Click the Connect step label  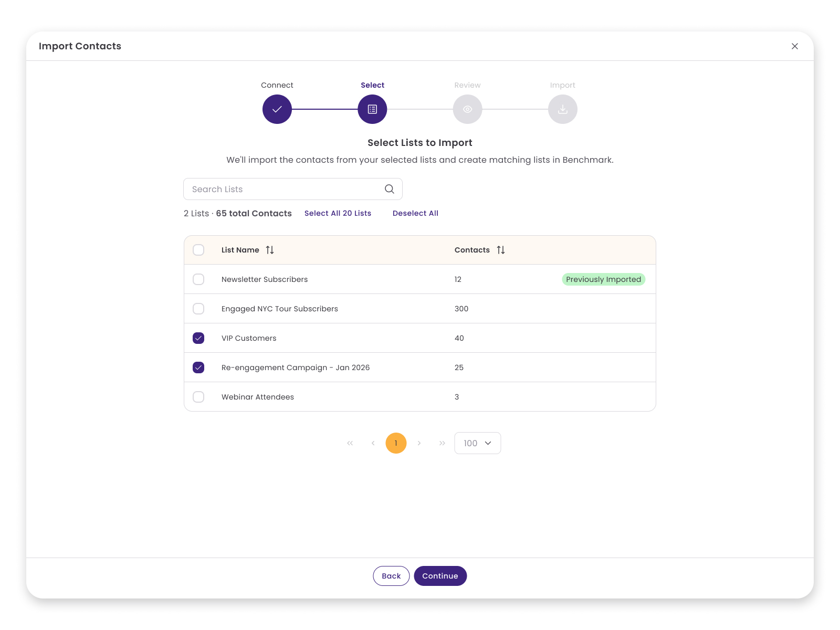tap(277, 85)
